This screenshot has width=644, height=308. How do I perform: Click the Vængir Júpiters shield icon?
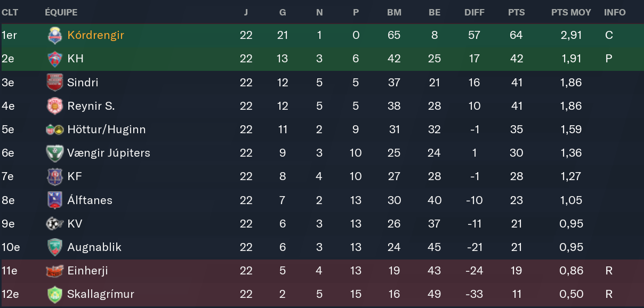[55, 153]
